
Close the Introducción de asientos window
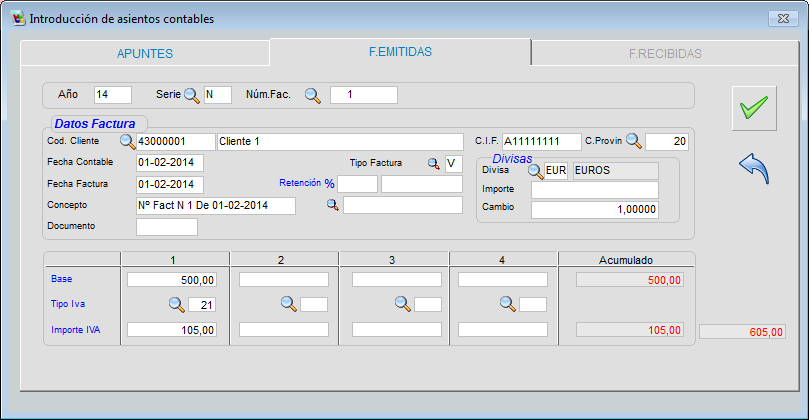pos(781,18)
